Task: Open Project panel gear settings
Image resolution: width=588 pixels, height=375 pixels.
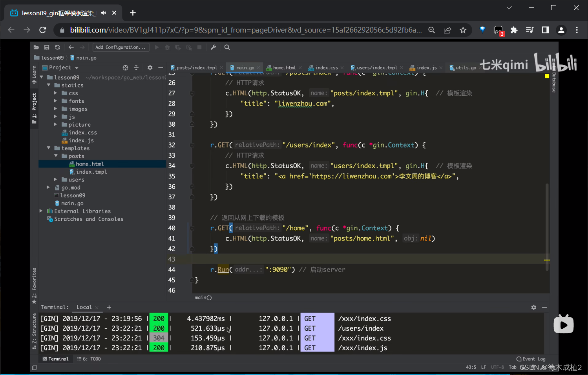Action: coord(150,68)
